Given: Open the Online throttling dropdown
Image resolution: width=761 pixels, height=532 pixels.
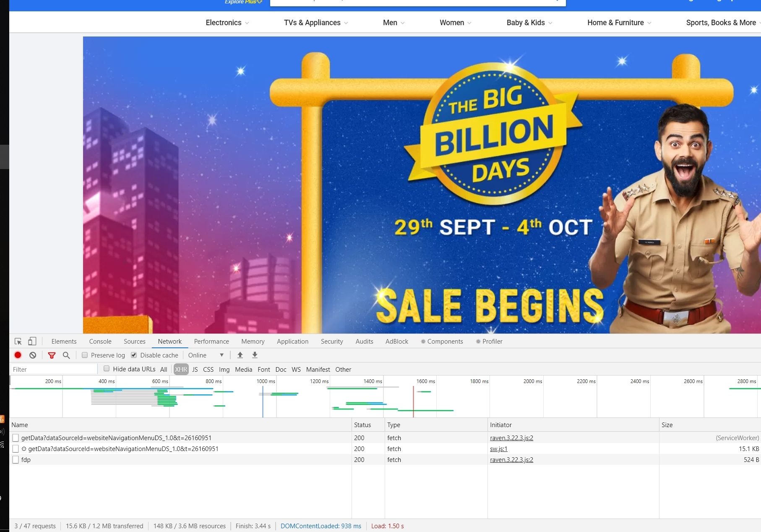Looking at the screenshot, I should point(206,355).
